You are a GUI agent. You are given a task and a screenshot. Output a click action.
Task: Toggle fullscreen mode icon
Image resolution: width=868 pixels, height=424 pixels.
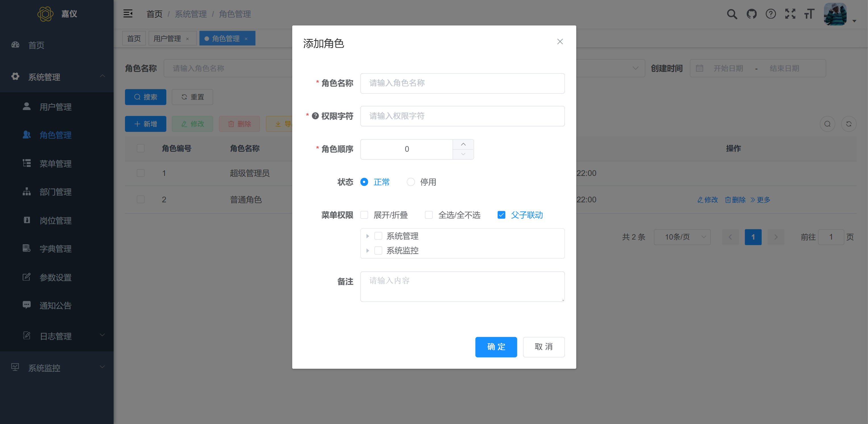790,14
